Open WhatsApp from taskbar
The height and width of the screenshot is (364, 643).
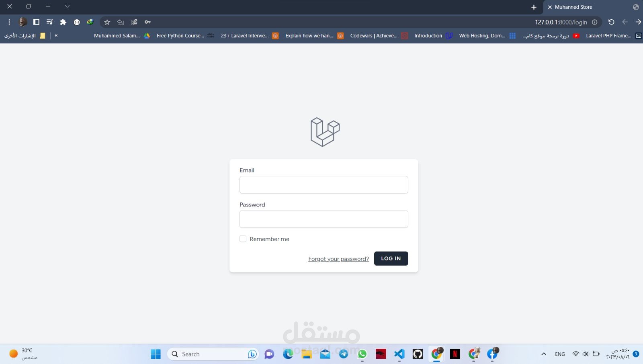click(362, 354)
